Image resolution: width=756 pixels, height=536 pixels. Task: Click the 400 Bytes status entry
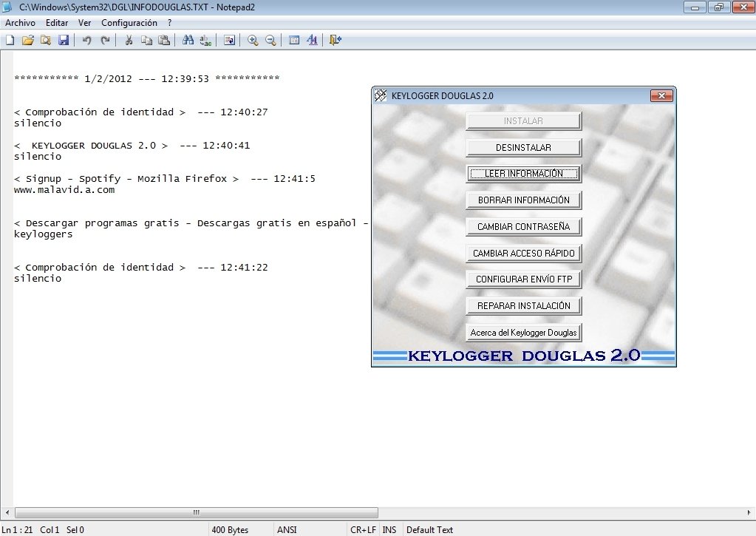point(230,530)
